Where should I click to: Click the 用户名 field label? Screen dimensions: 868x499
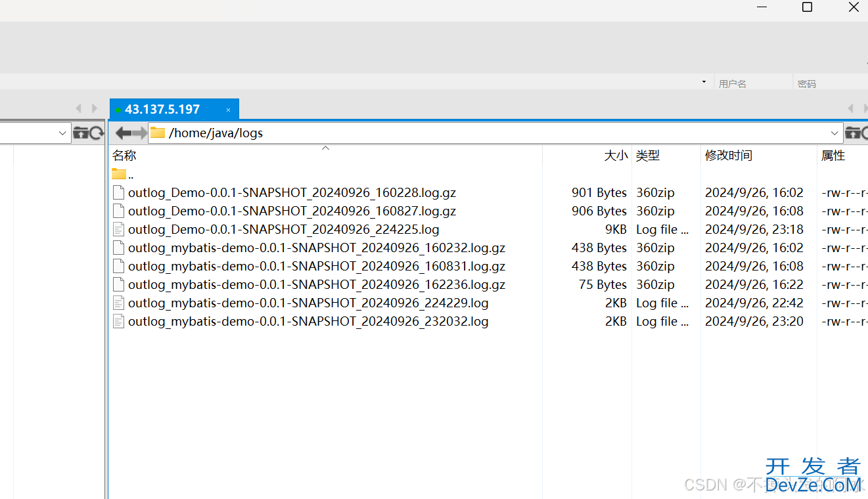732,84
